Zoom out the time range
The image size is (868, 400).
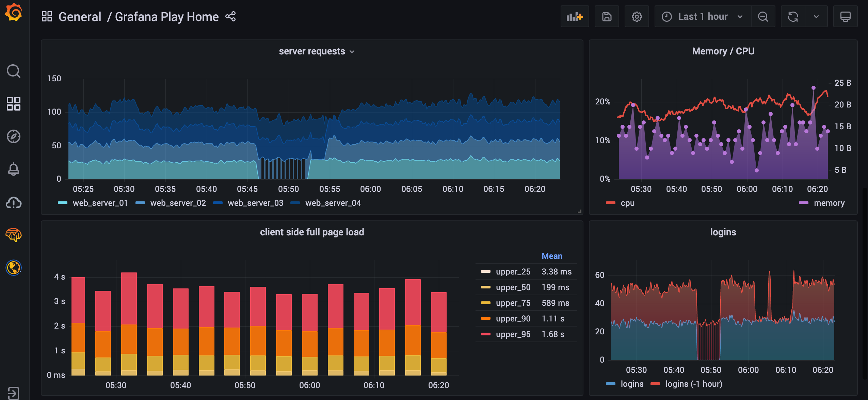click(763, 17)
